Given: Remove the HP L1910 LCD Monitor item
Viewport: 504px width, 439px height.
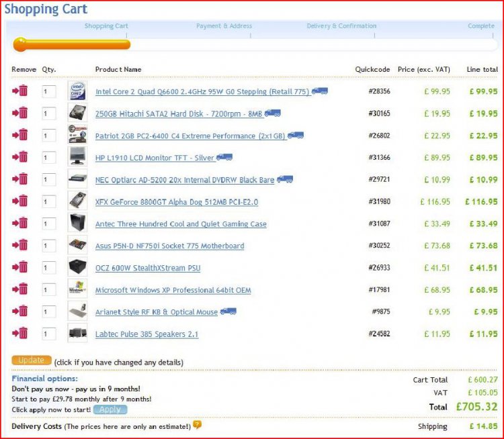Looking at the screenshot, I should [20, 157].
